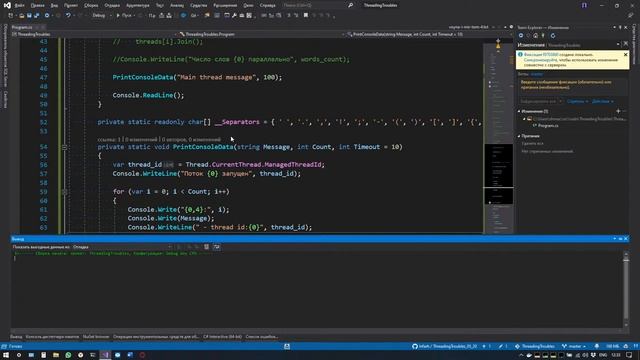Open the PrintConsoleData member navigation dropdown
This screenshot has width=640, height=360.
coord(429,34)
